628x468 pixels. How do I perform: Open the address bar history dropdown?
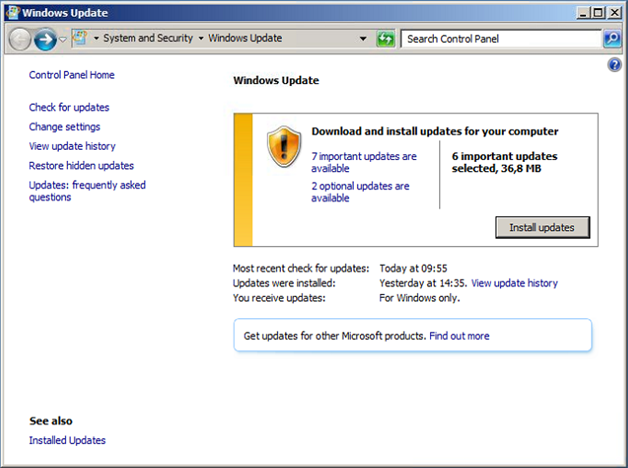[363, 39]
